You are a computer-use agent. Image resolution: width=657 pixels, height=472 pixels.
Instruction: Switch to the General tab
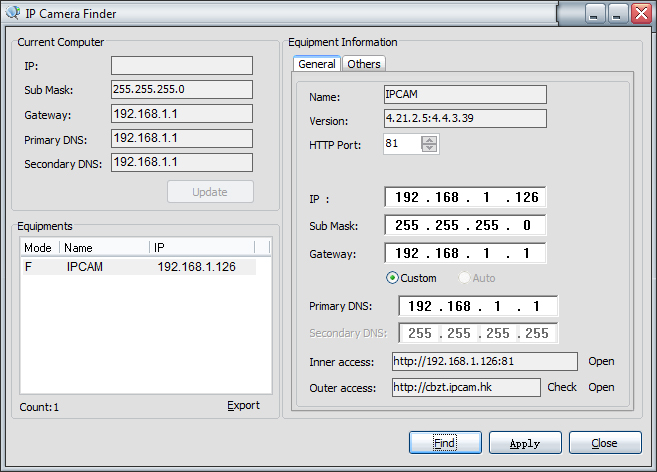316,64
